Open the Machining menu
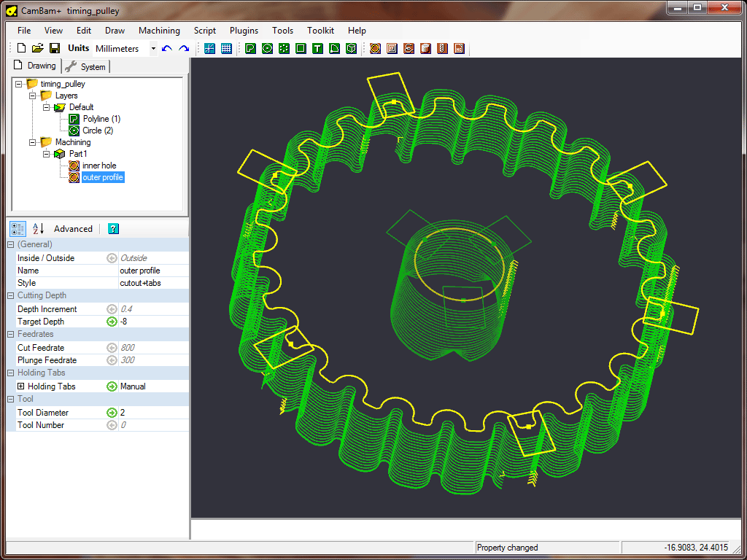Image resolution: width=747 pixels, height=560 pixels. click(x=159, y=31)
